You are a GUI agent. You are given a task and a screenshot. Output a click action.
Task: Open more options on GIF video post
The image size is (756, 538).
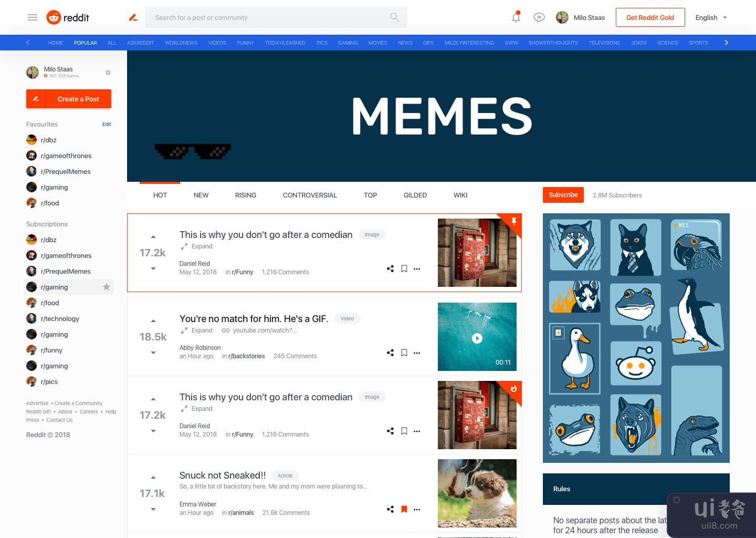tap(417, 353)
